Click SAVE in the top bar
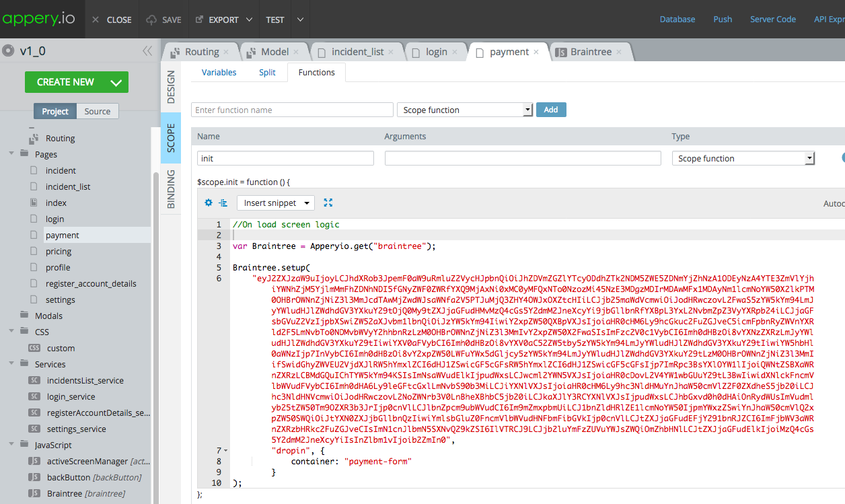 [x=163, y=20]
